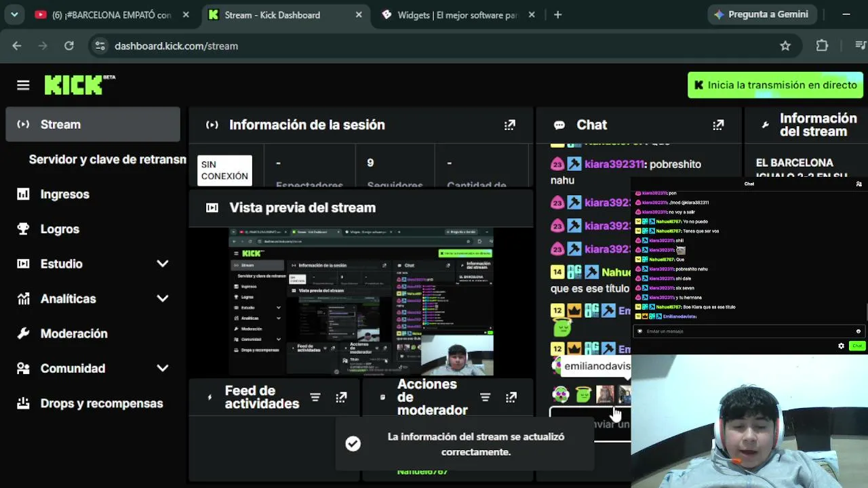Click the 'EL BARCELONA' stream title text
This screenshot has height=488, width=868.
[x=795, y=163]
